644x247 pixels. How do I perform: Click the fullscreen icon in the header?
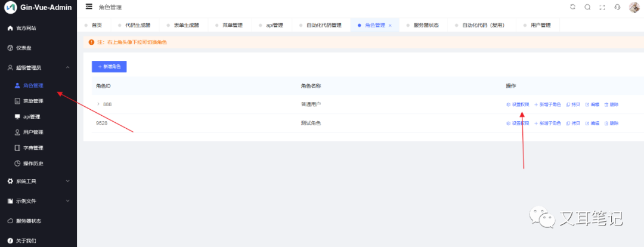click(602, 7)
